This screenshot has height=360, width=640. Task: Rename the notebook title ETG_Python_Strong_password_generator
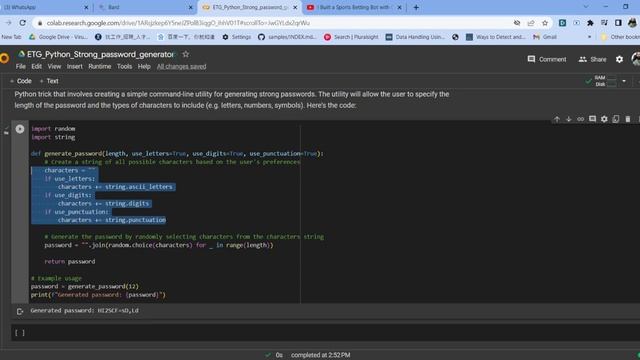click(x=100, y=54)
